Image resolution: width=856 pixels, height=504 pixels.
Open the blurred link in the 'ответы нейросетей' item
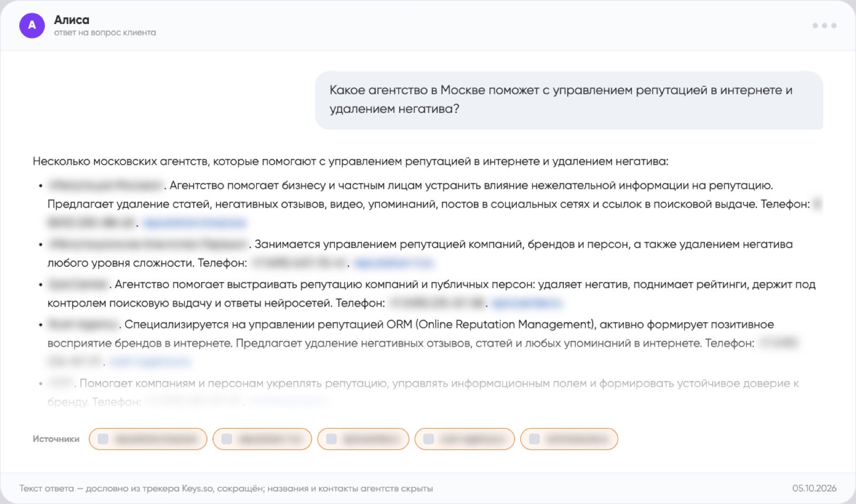526,303
